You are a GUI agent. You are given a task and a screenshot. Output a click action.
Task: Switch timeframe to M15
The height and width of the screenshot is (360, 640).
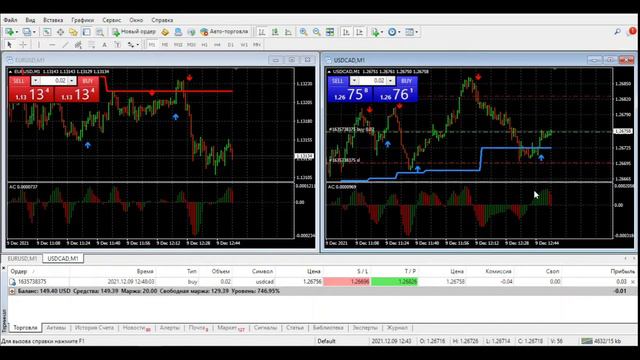178,44
